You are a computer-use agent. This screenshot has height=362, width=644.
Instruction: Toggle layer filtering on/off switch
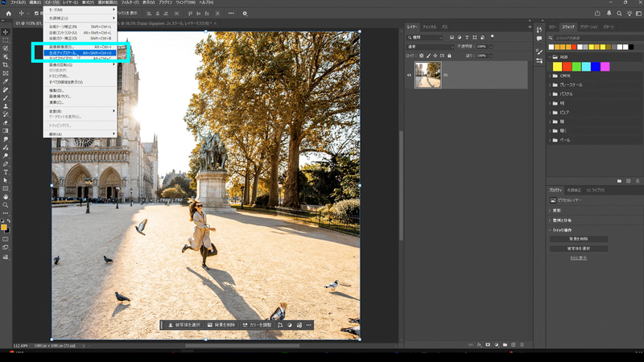492,36
